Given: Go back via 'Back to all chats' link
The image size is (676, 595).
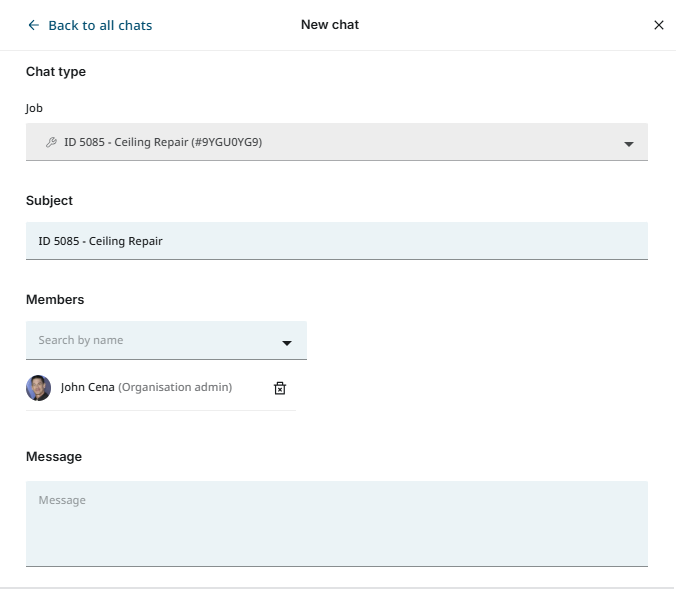Looking at the screenshot, I should pos(100,25).
